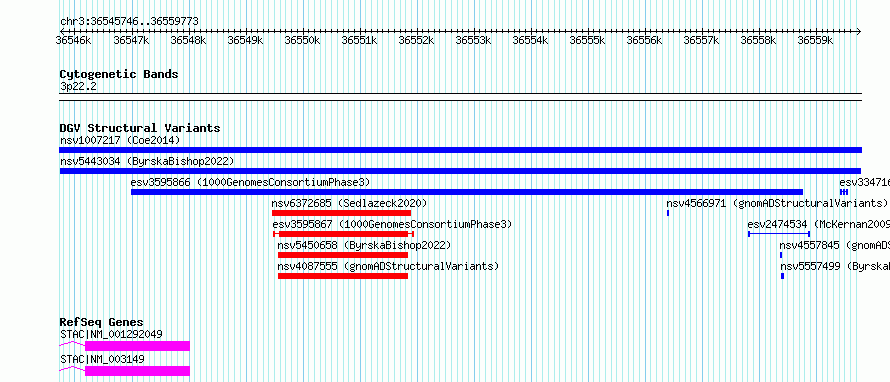Click the small blue marker under nsv5557499
890x382 pixels.
tap(782, 276)
